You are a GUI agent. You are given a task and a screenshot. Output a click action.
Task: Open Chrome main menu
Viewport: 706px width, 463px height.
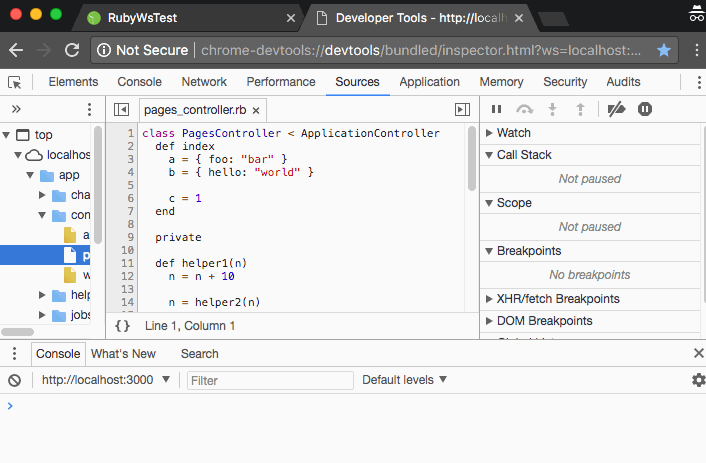tap(697, 50)
